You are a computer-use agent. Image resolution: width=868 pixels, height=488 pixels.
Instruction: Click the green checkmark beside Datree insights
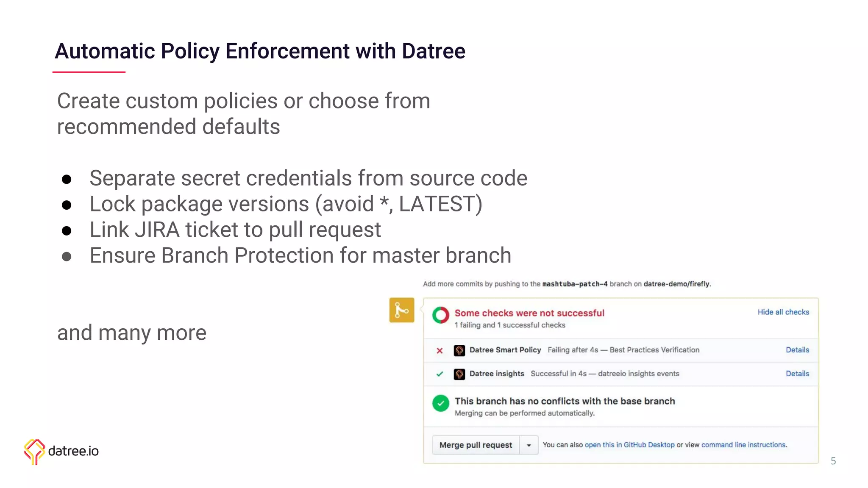440,374
